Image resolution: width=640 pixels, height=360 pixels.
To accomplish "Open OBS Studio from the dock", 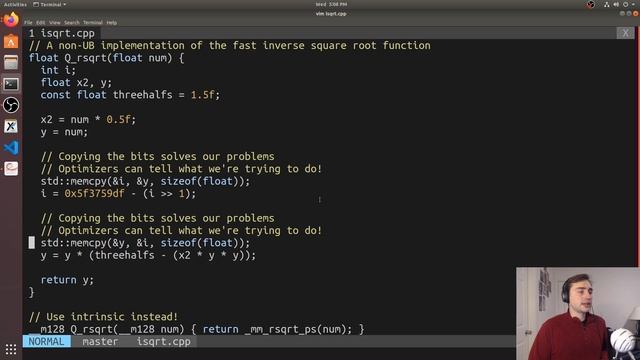I will (x=11, y=105).
